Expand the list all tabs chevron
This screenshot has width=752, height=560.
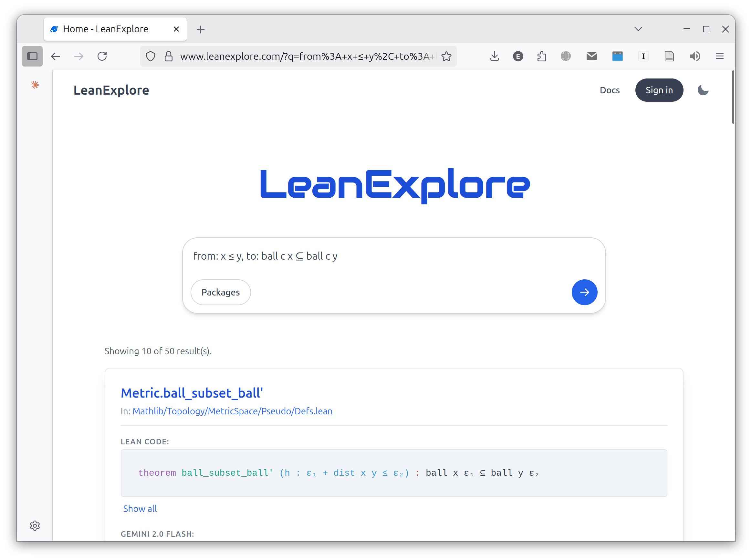click(x=638, y=29)
